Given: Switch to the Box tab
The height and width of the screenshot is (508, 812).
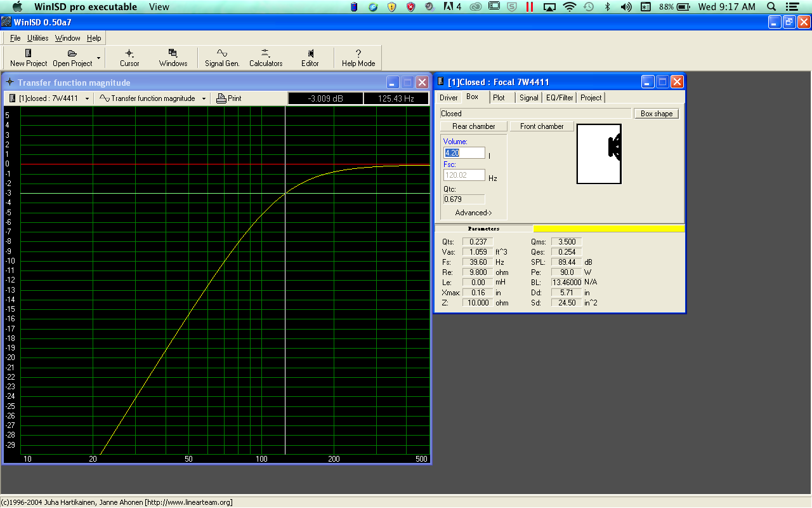Looking at the screenshot, I should click(x=472, y=97).
